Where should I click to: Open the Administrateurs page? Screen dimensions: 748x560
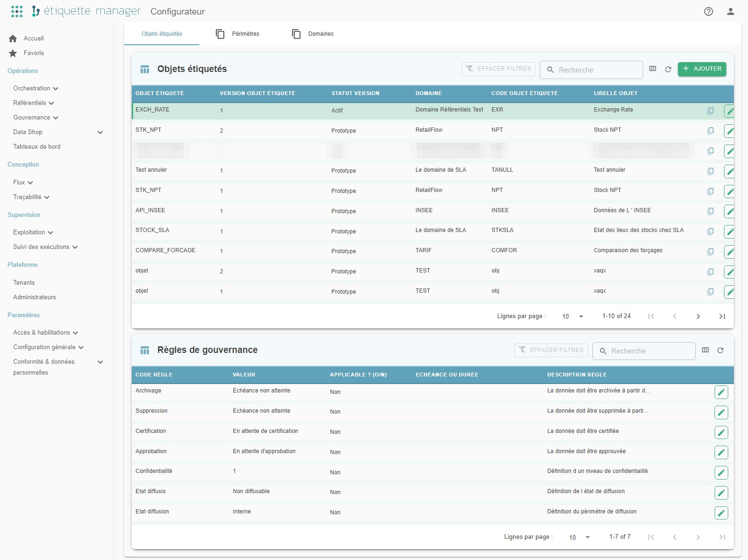click(x=34, y=297)
